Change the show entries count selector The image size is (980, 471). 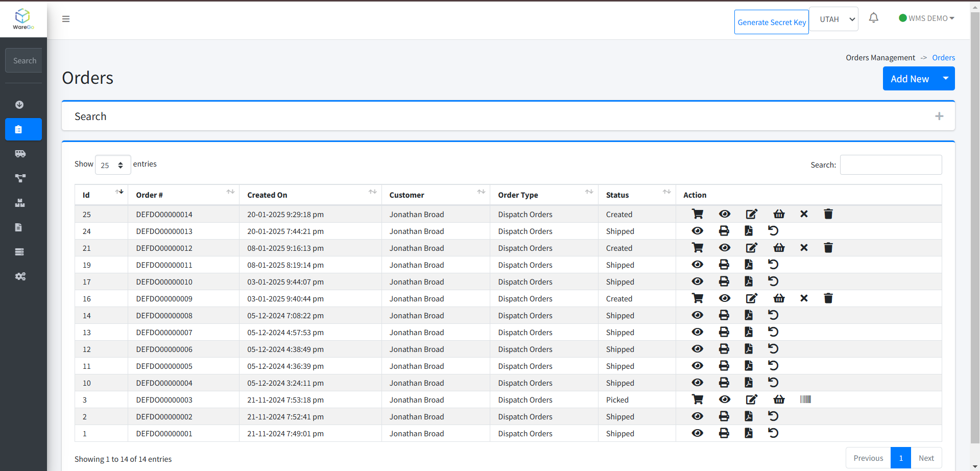point(113,165)
